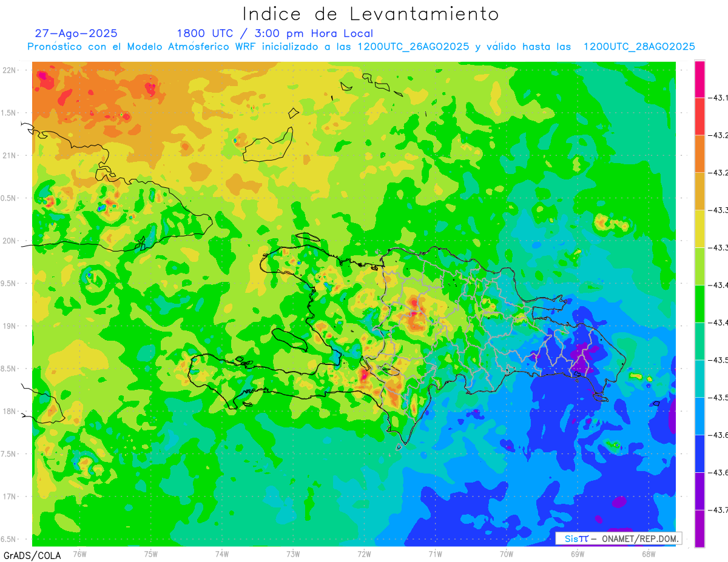
Task: Click the 'Pronóstico con el Modelo Atmosférico WRF' line
Action: [x=361, y=47]
